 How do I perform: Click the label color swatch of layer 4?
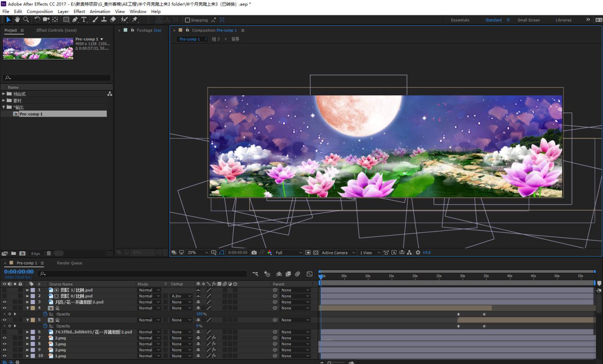click(33, 308)
